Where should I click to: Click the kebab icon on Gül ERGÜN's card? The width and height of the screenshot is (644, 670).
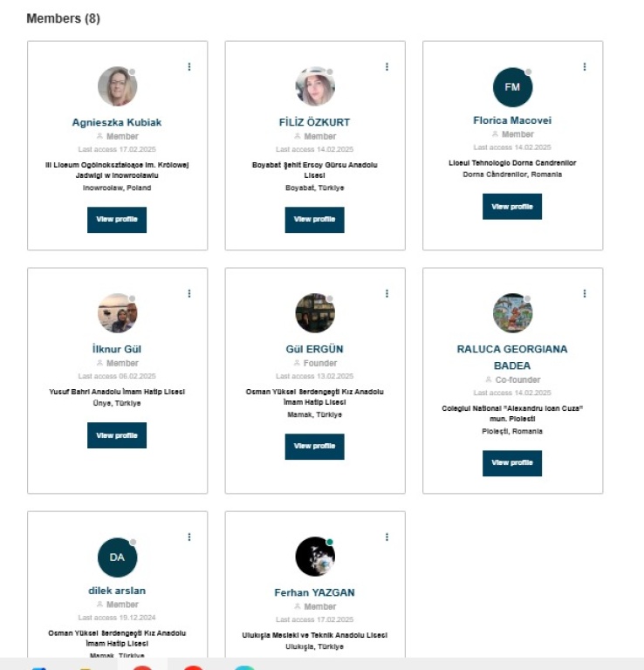pyautogui.click(x=387, y=294)
